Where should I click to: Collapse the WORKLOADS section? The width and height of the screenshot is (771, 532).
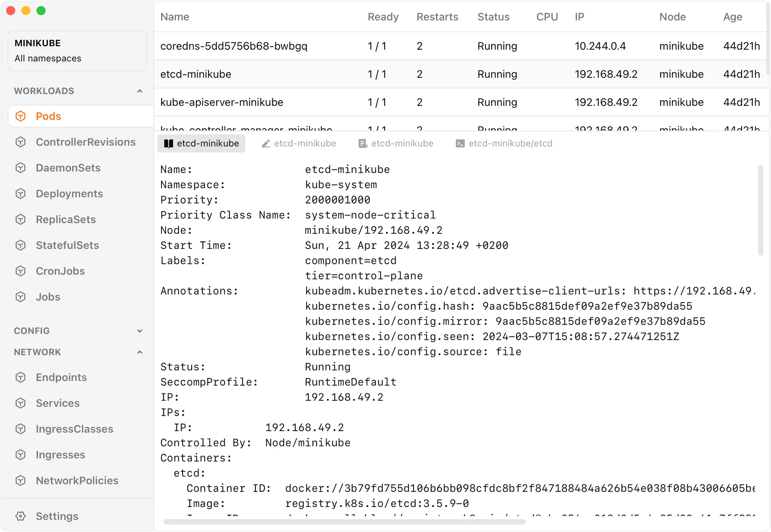pos(140,91)
